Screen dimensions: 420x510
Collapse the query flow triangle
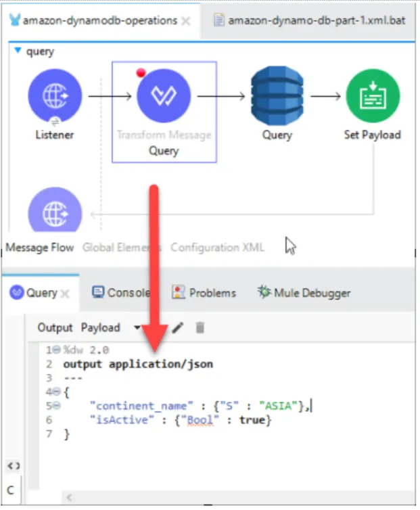point(18,50)
